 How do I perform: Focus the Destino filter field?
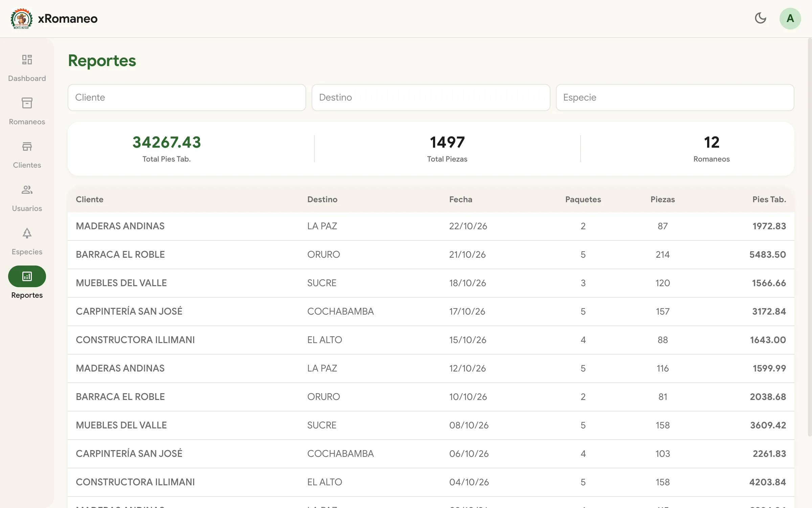(431, 98)
